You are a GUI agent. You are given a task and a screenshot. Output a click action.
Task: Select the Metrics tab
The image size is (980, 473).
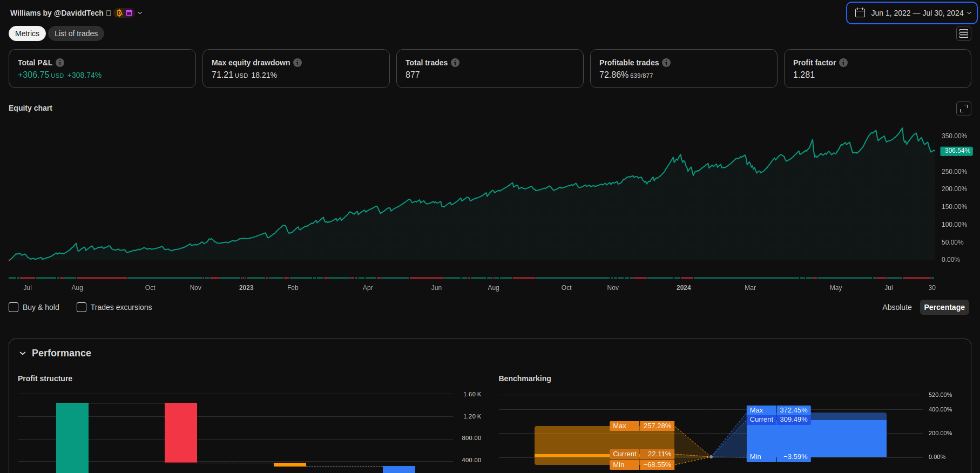point(27,33)
